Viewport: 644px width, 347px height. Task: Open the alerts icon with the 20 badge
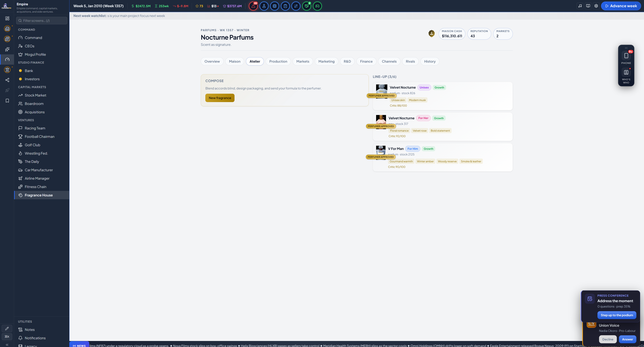point(253,6)
